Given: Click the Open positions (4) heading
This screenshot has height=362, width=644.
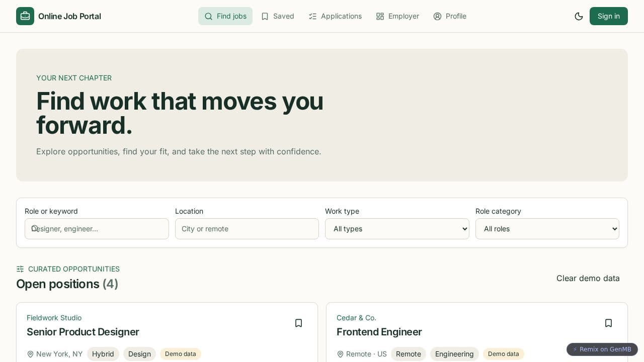Looking at the screenshot, I should coord(67,284).
